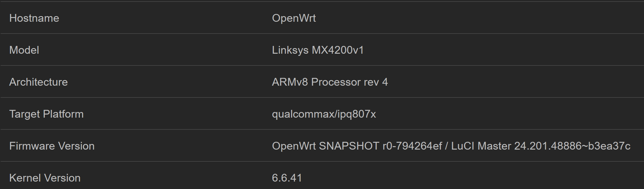Click the Target Platform label
The height and width of the screenshot is (189, 644).
coord(46,114)
